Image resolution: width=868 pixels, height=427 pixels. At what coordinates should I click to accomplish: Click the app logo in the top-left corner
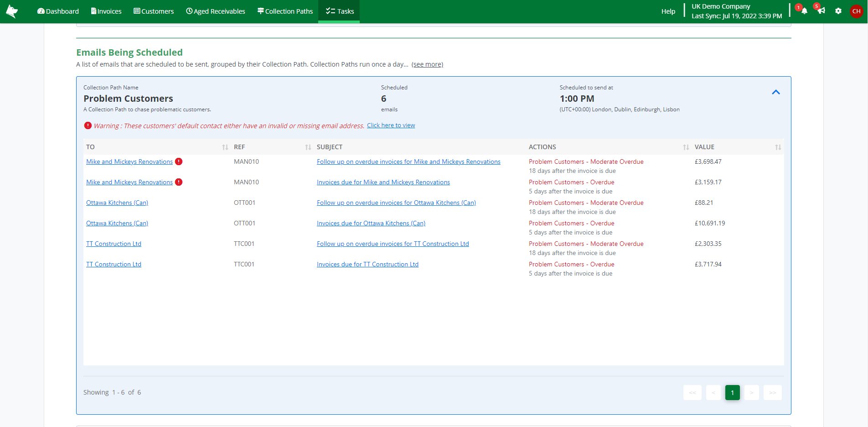click(x=12, y=11)
